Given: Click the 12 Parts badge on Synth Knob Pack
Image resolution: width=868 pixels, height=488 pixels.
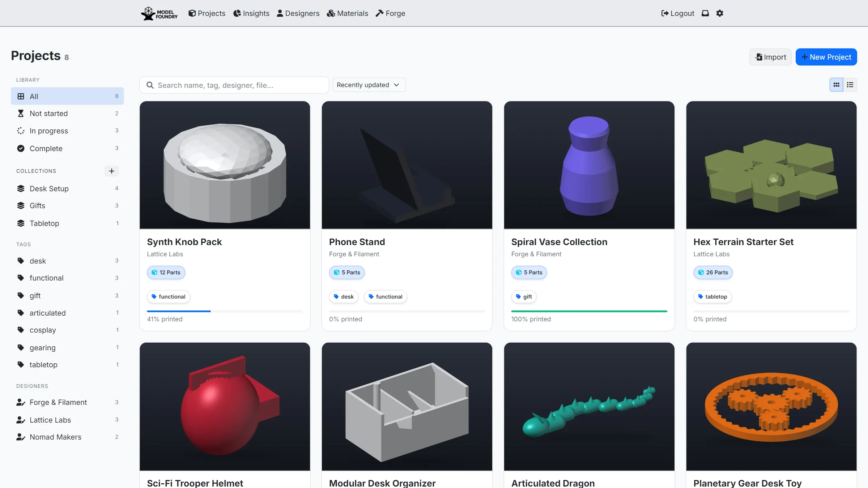Looking at the screenshot, I should [166, 273].
